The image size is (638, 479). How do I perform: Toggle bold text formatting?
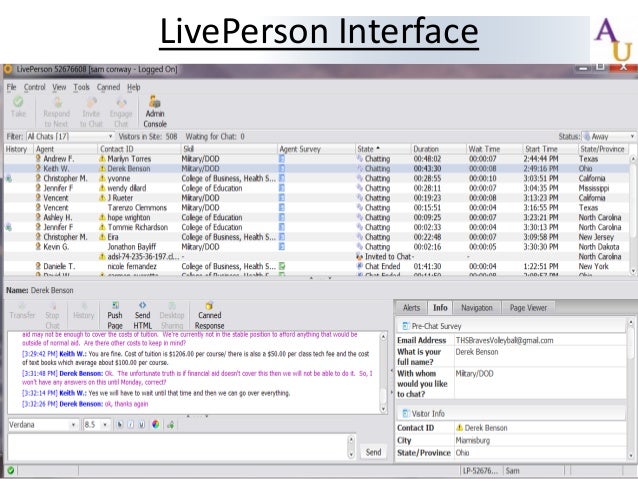pyautogui.click(x=120, y=424)
